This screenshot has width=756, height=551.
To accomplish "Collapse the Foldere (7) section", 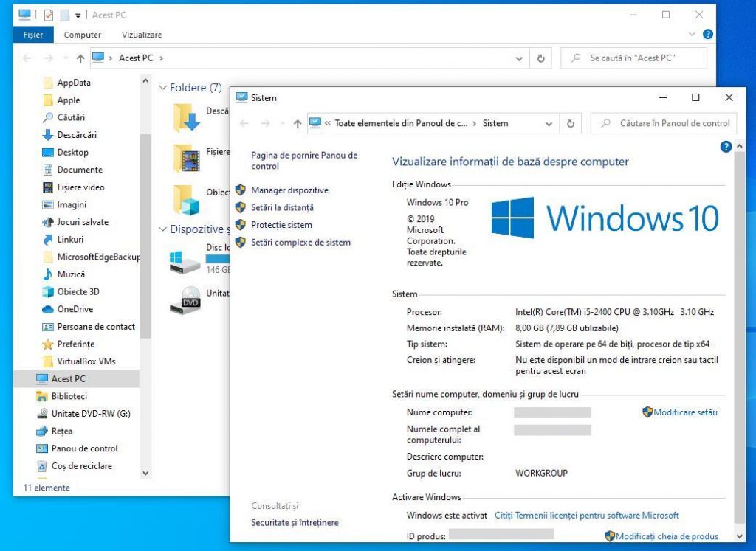I will point(162,87).
